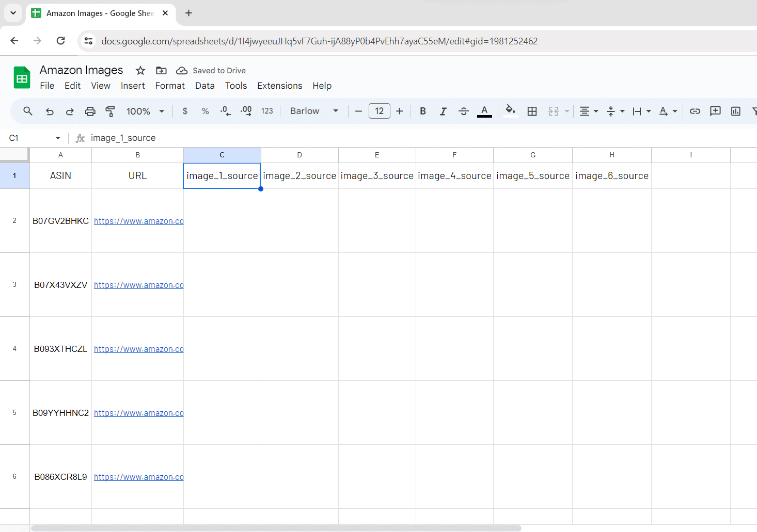Open the Format menu
Viewport: 757px width, 532px height.
170,86
